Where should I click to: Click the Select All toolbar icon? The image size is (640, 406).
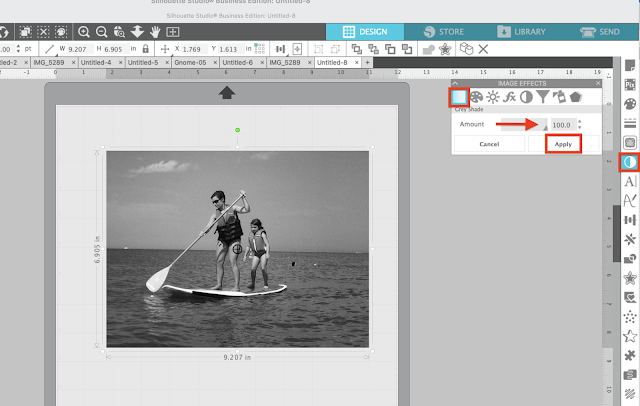(25, 32)
